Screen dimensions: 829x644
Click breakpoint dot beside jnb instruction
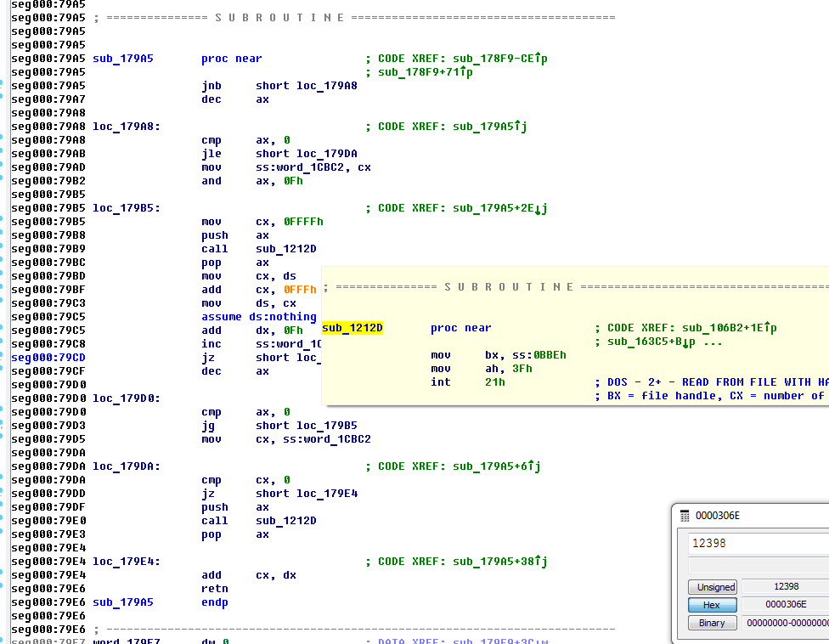click(x=2, y=86)
